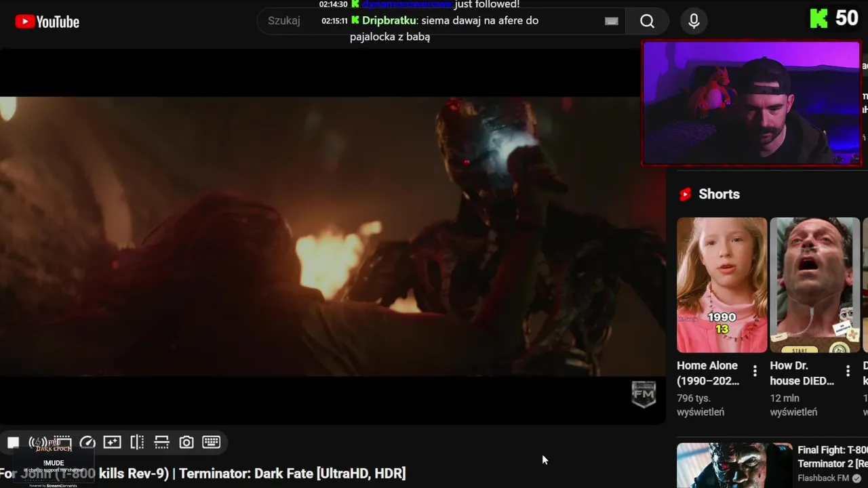
Task: Open Home Alone short options menu
Action: [755, 371]
